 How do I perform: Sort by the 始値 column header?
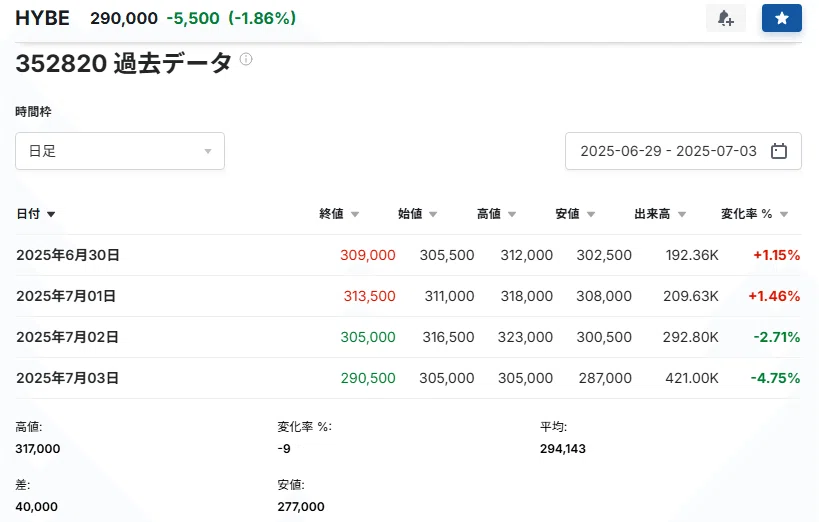click(417, 214)
